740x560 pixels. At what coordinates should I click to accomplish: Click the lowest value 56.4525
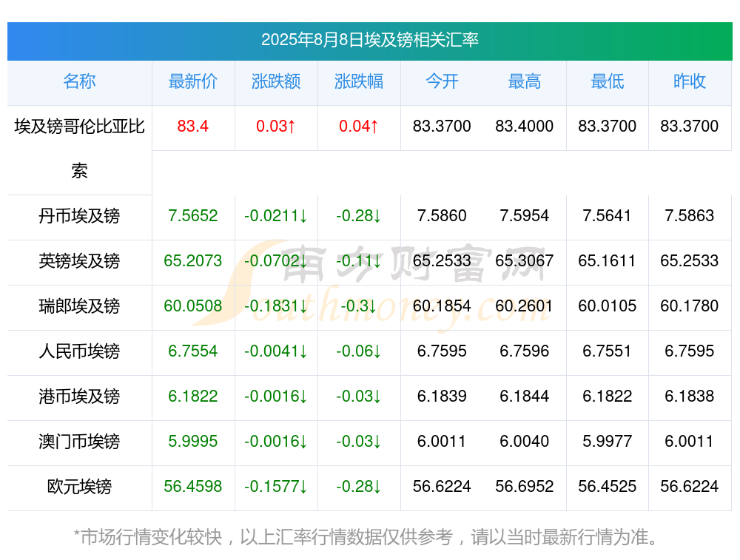pos(607,486)
